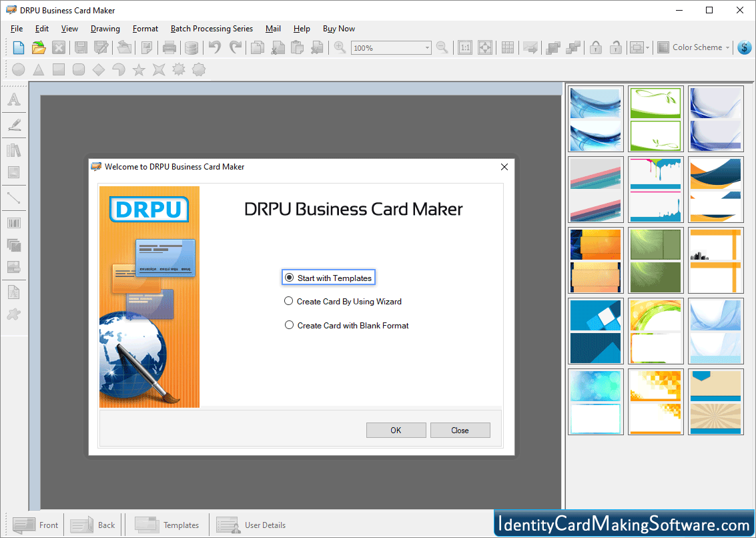The image size is (756, 538).
Task: Choose the dripping paint template thumbnail
Action: [x=656, y=190]
